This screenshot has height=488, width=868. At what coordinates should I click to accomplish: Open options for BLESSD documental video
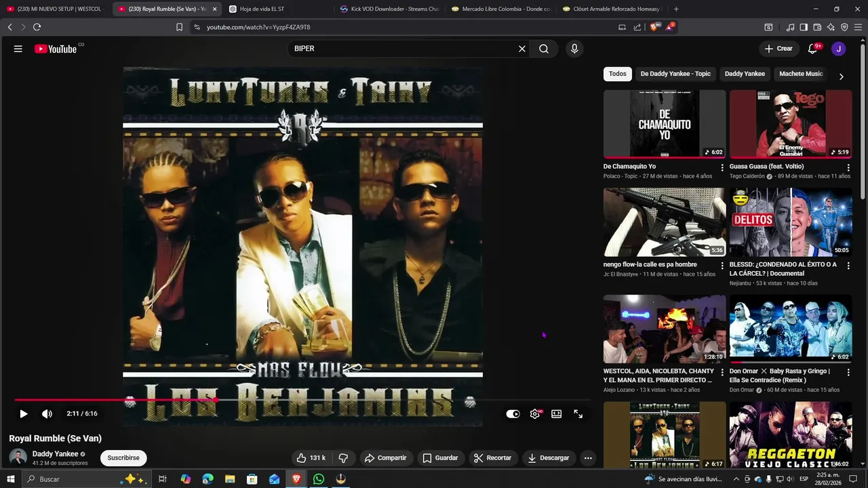tap(848, 266)
